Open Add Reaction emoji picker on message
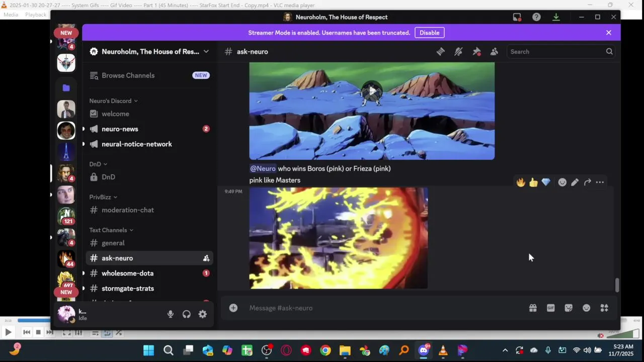Image resolution: width=644 pixels, height=362 pixels. pos(562,182)
